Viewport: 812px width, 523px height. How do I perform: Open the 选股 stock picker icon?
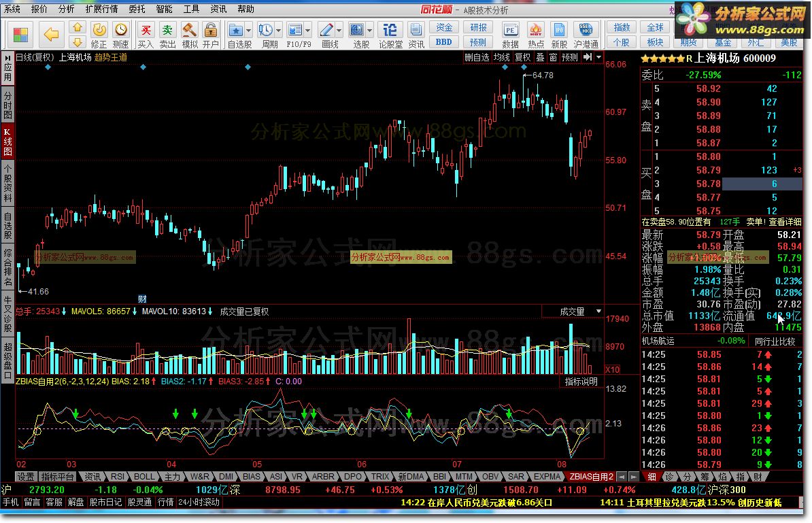pyautogui.click(x=357, y=35)
